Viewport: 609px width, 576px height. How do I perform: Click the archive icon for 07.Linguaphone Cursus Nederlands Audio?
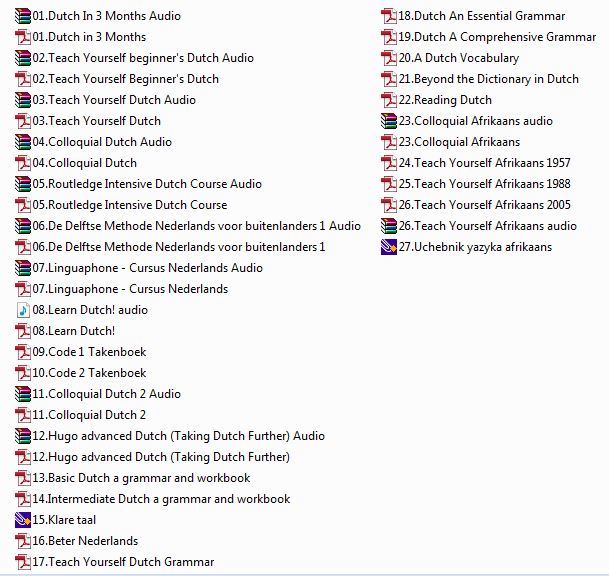23,268
